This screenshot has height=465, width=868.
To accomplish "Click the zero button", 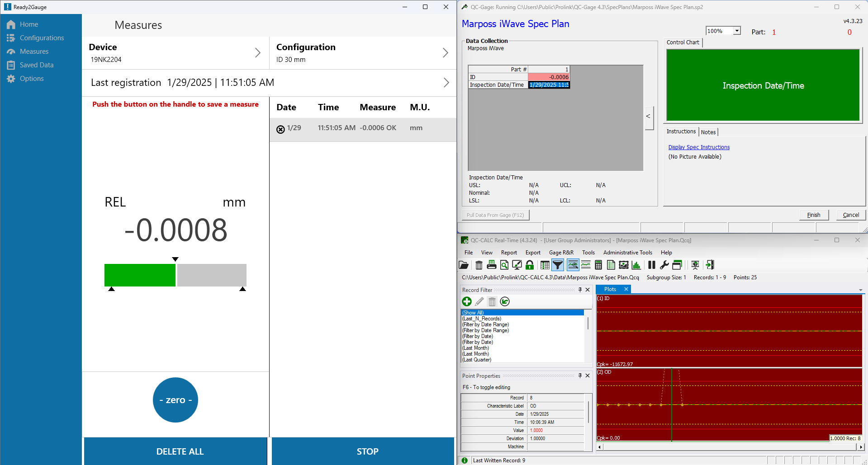I will click(175, 400).
